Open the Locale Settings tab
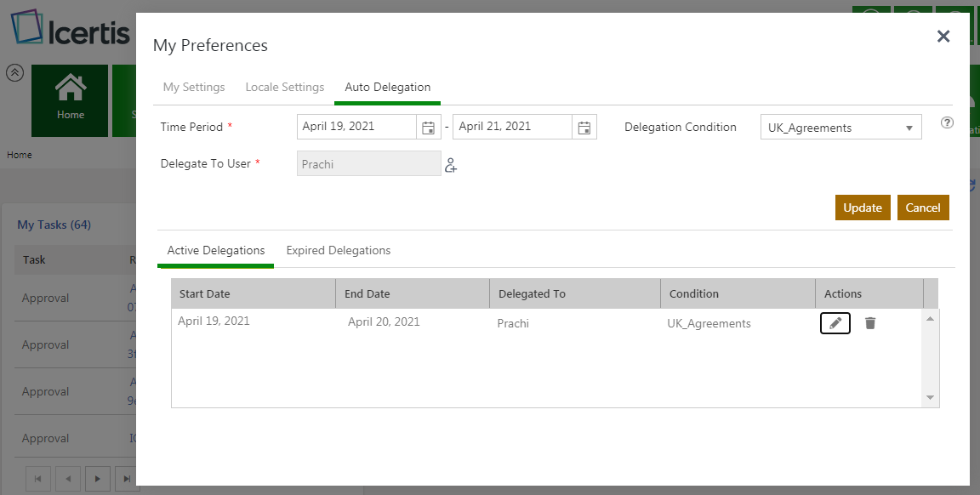 (x=285, y=87)
